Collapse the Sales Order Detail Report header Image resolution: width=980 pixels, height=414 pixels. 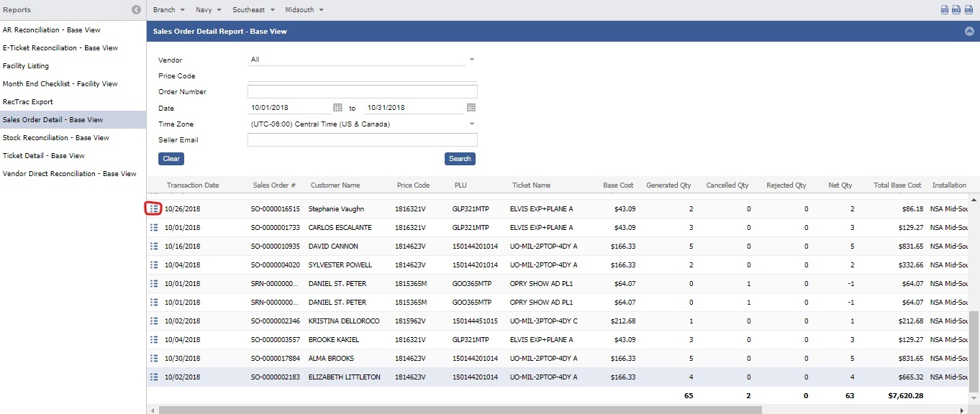(x=969, y=32)
